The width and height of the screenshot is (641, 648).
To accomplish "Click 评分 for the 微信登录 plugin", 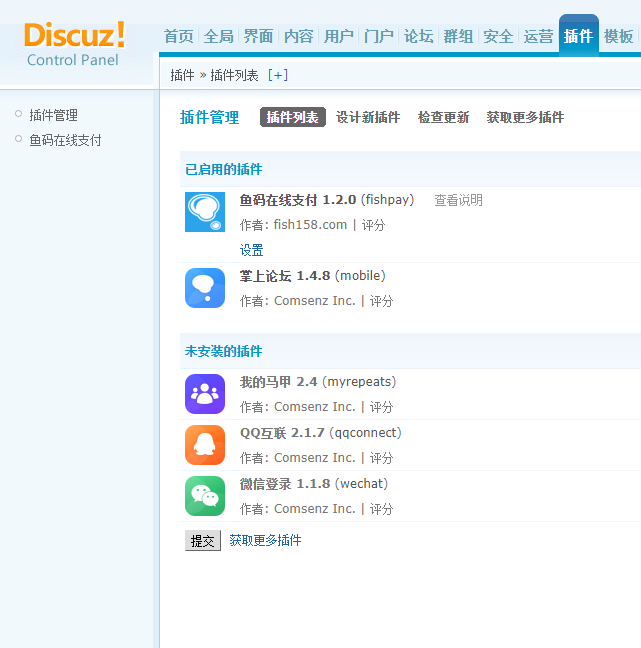I will pos(381,509).
